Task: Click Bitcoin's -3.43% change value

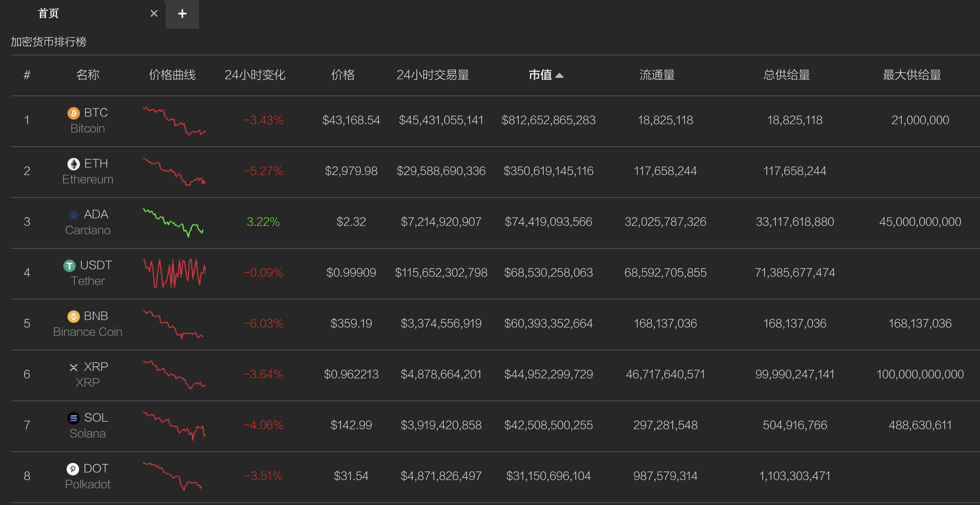Action: coord(263,120)
